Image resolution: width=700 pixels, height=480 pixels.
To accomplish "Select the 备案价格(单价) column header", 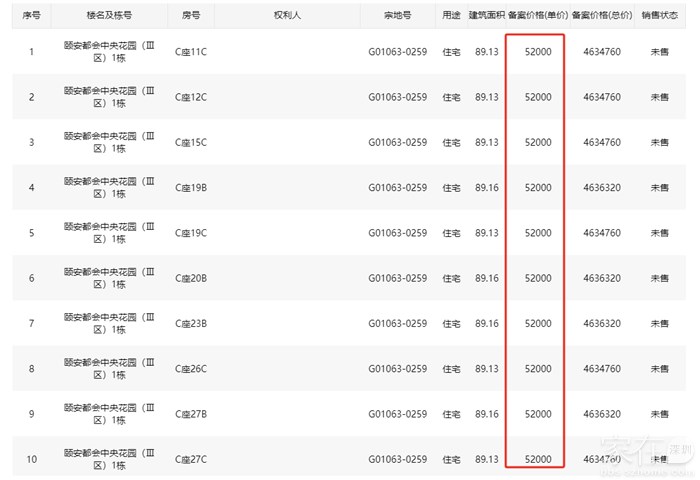I will click(x=538, y=16).
